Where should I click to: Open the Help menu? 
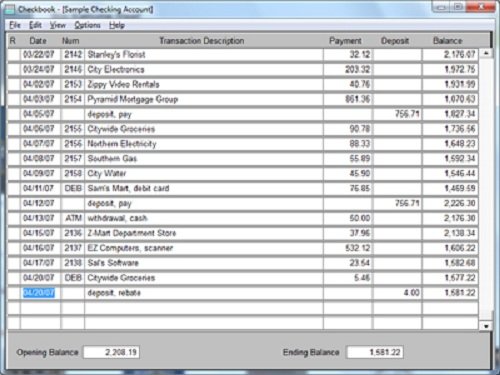point(117,25)
